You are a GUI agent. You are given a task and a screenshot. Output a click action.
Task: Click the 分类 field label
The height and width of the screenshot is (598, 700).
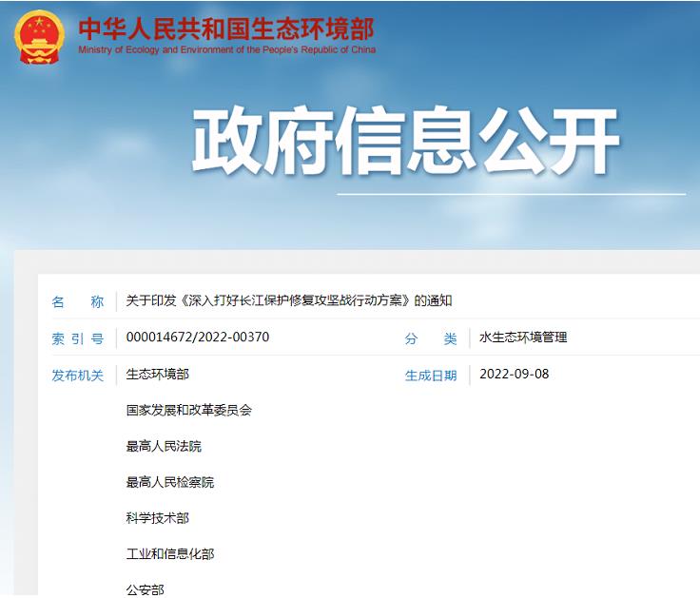pos(430,338)
